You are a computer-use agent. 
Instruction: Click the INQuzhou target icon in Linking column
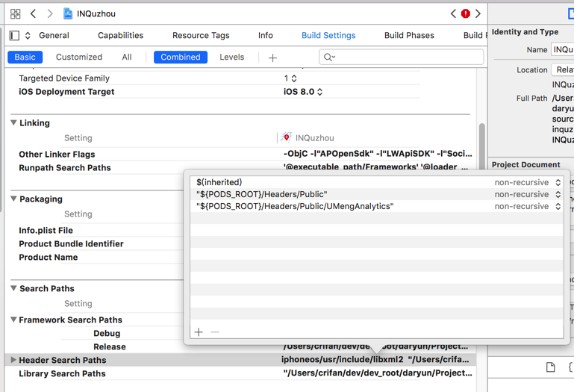tap(287, 137)
